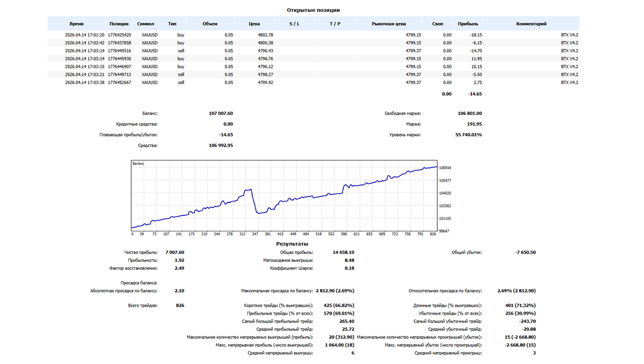Click the profit value -18.15
This screenshot has width=644, height=364.
point(476,35)
